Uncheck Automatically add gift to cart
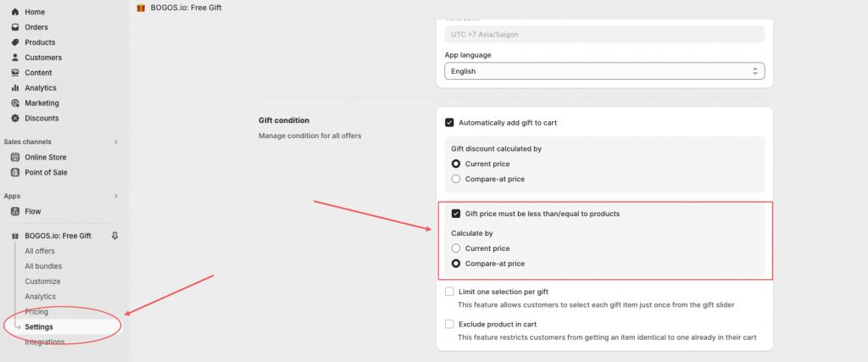The height and width of the screenshot is (362, 868). [449, 123]
